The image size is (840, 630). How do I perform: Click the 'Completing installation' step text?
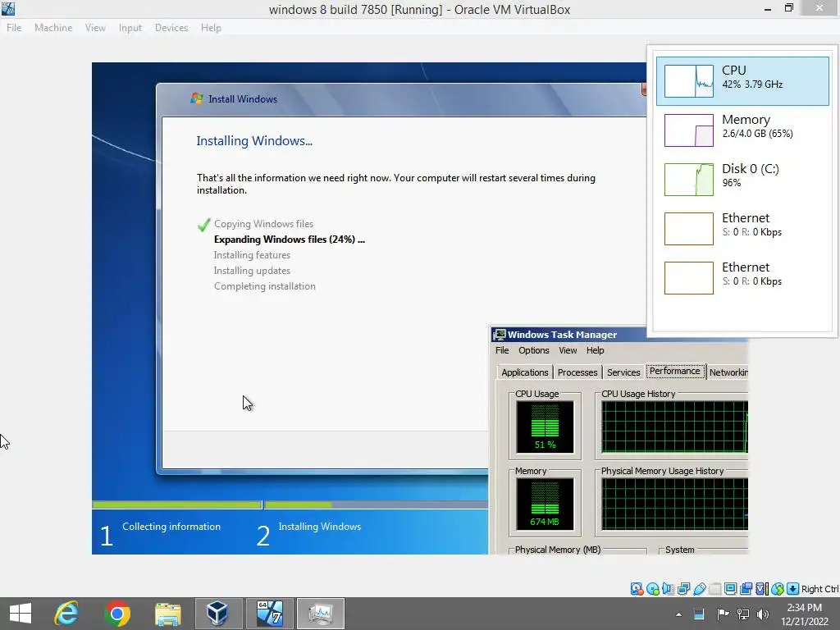[265, 286]
